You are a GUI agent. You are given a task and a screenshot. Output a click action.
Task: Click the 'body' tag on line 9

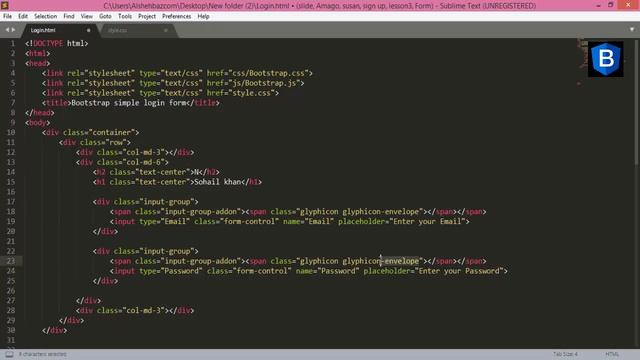(38, 122)
